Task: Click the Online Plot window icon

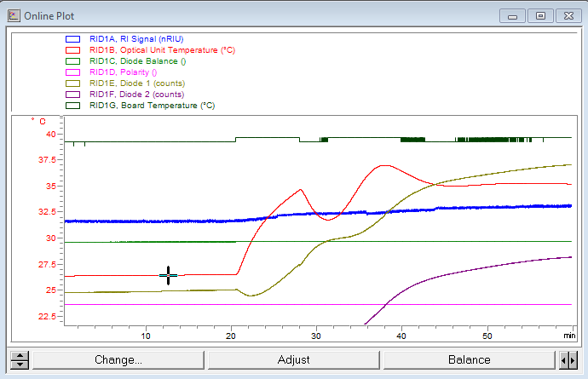Action: click(13, 15)
